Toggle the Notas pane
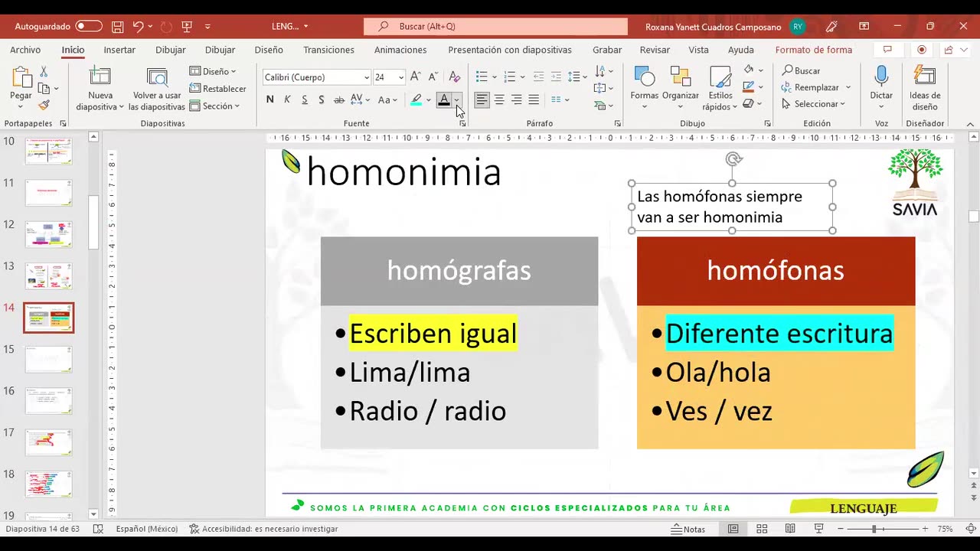The image size is (980, 551). [x=688, y=529]
